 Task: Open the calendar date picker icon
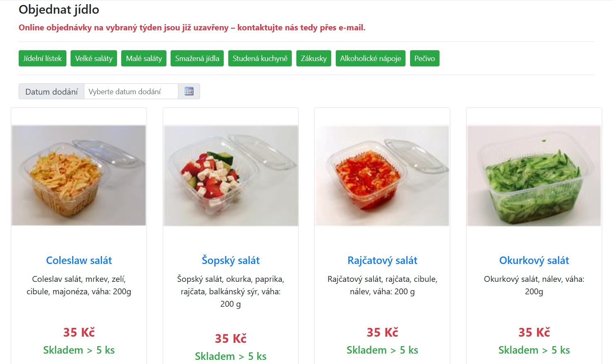(189, 91)
